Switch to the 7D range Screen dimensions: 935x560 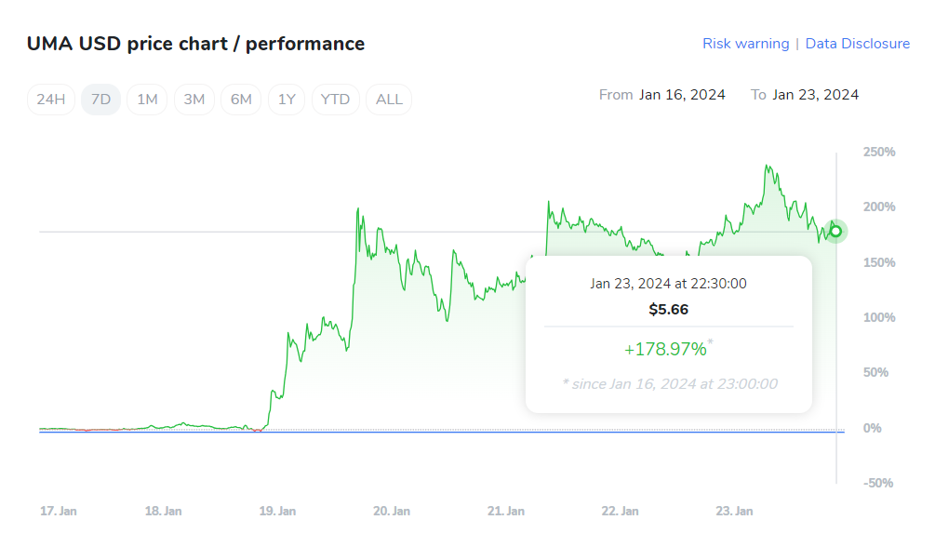point(100,100)
